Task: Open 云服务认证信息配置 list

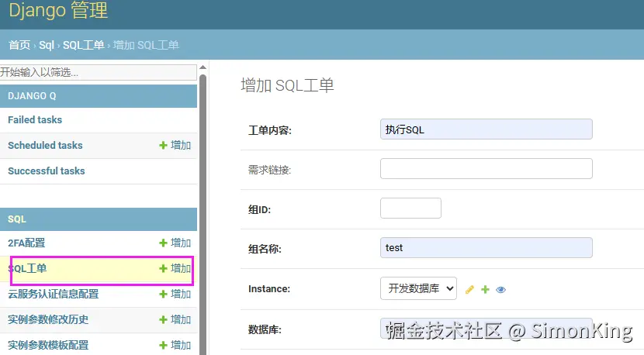Action: click(x=54, y=295)
